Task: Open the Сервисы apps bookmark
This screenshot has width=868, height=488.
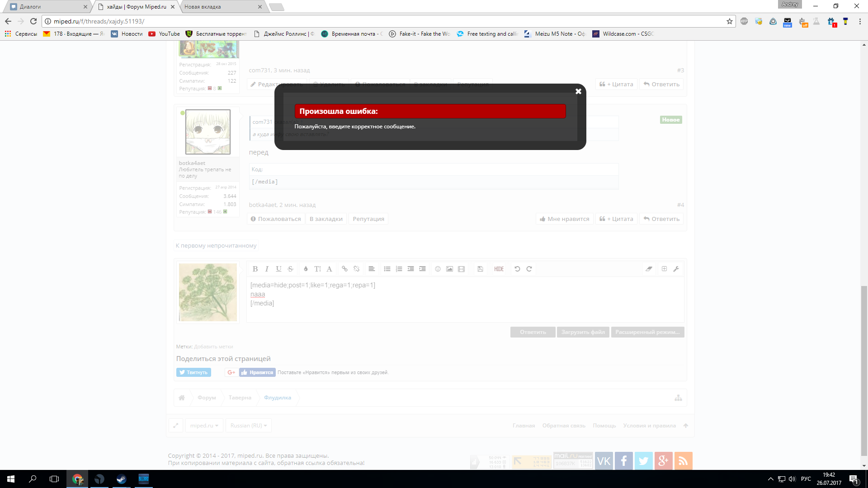Action: point(21,34)
